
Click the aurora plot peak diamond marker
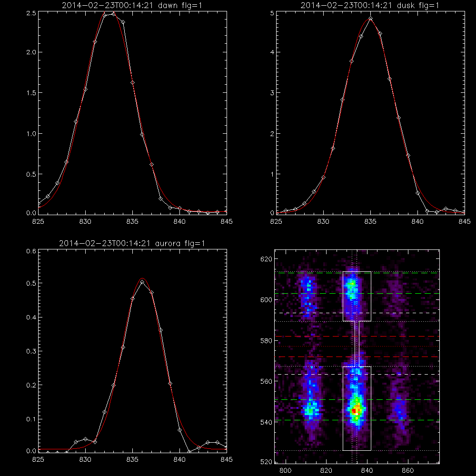[x=142, y=282]
